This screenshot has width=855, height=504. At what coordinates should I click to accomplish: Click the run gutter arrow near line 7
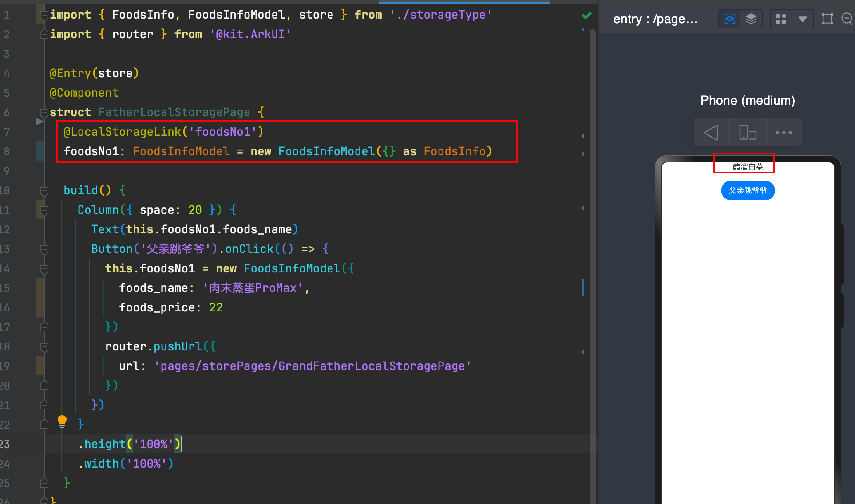[x=40, y=122]
